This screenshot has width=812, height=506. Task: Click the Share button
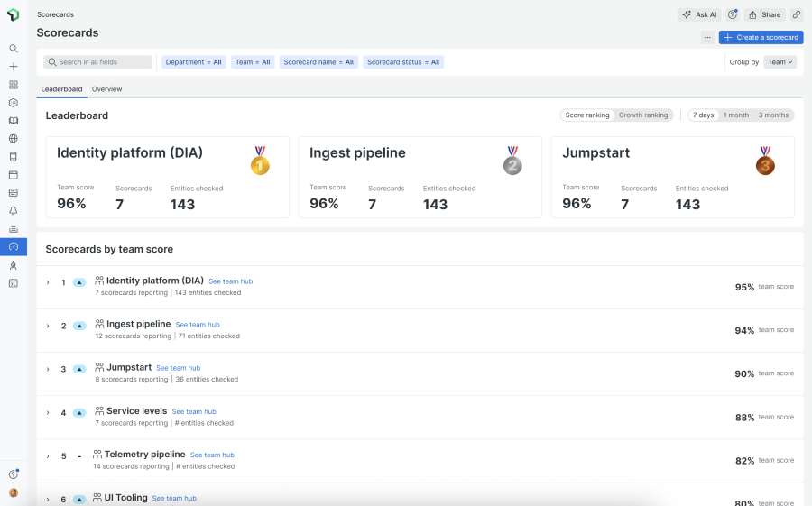point(765,14)
